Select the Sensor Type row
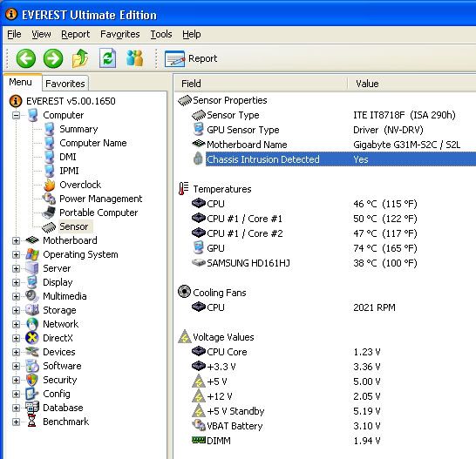 tap(334, 115)
